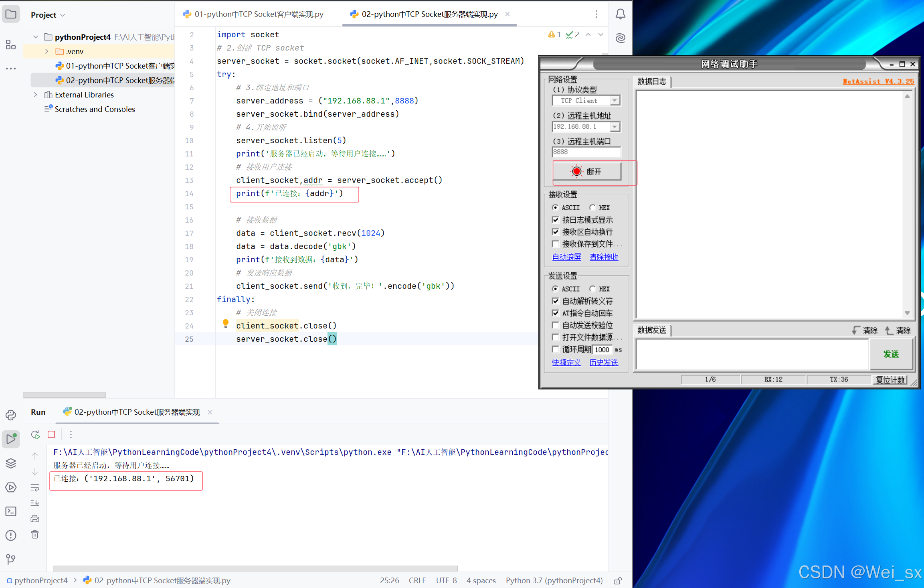The width and height of the screenshot is (924, 588).
Task: Open the Project panel dropdown menu
Action: 62,15
